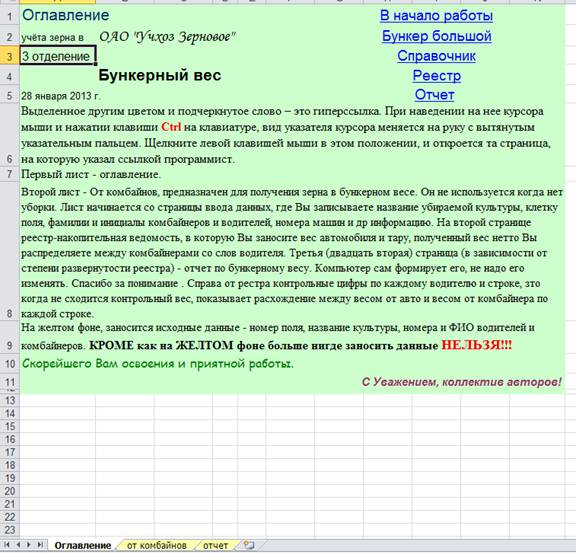Image resolution: width=576 pixels, height=553 pixels.
Task: Open the 'Отчет' hyperlink
Action: click(435, 95)
